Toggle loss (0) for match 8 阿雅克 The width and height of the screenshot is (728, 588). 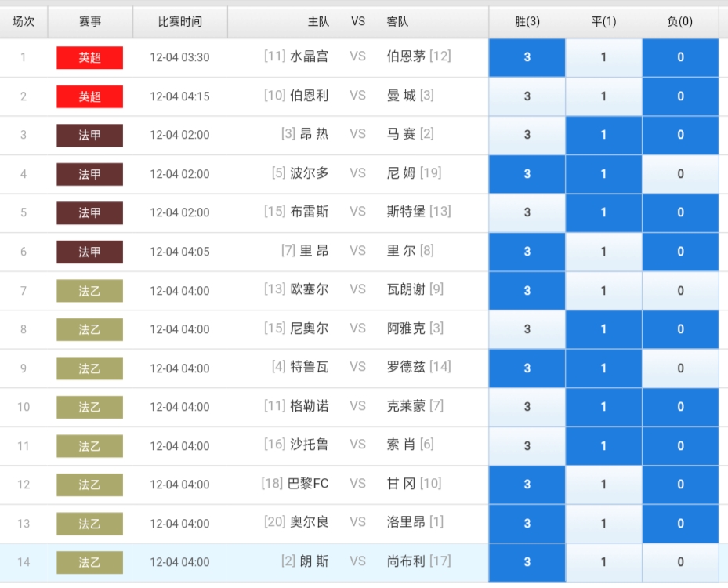[x=680, y=329]
